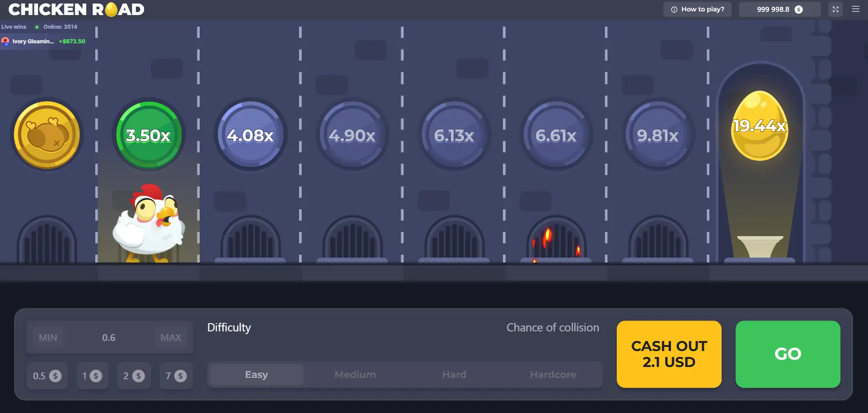This screenshot has width=868, height=413.
Task: Open the How to play? help
Action: coord(697,9)
